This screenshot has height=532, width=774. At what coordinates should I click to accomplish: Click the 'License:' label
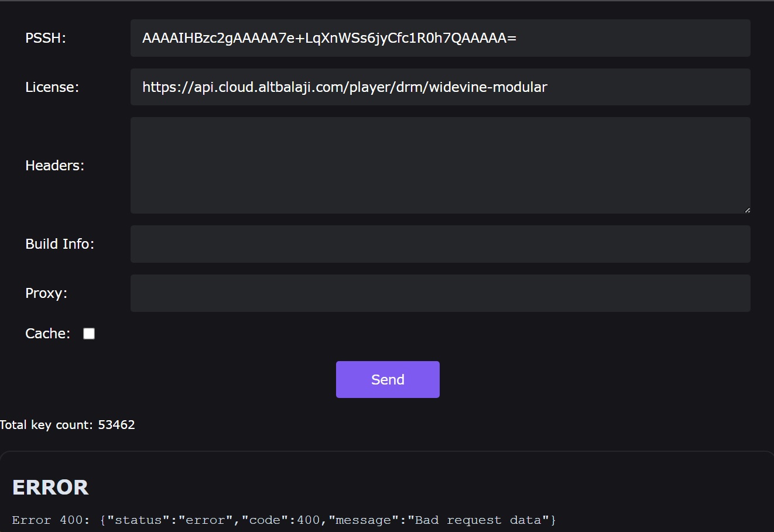pos(52,87)
